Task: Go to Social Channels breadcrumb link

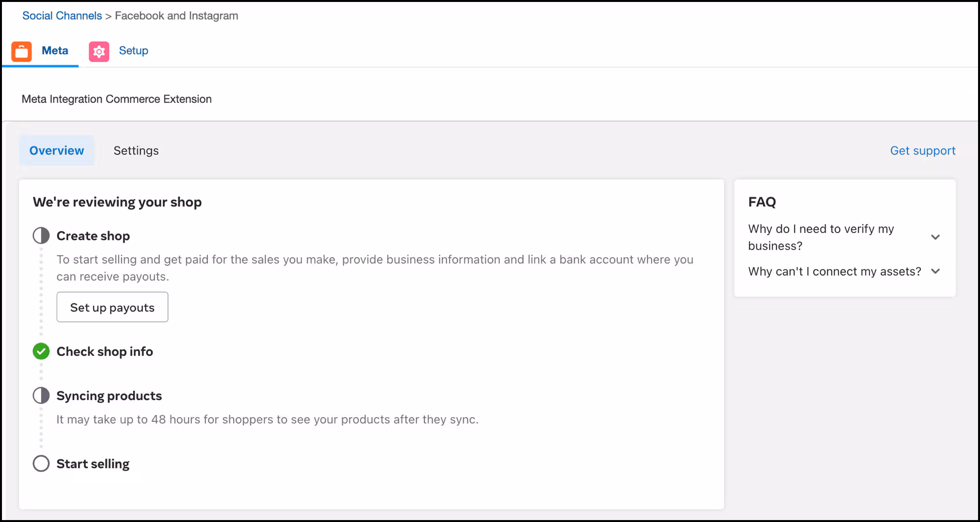Action: coord(62,16)
